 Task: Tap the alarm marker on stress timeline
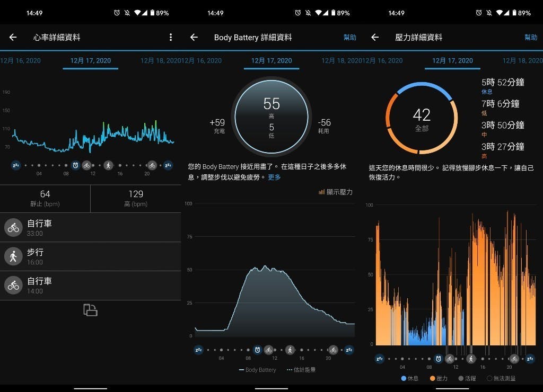(439, 359)
